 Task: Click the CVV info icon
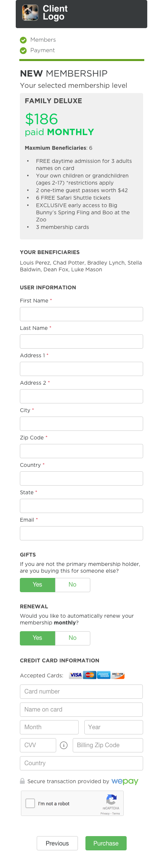[x=64, y=745]
